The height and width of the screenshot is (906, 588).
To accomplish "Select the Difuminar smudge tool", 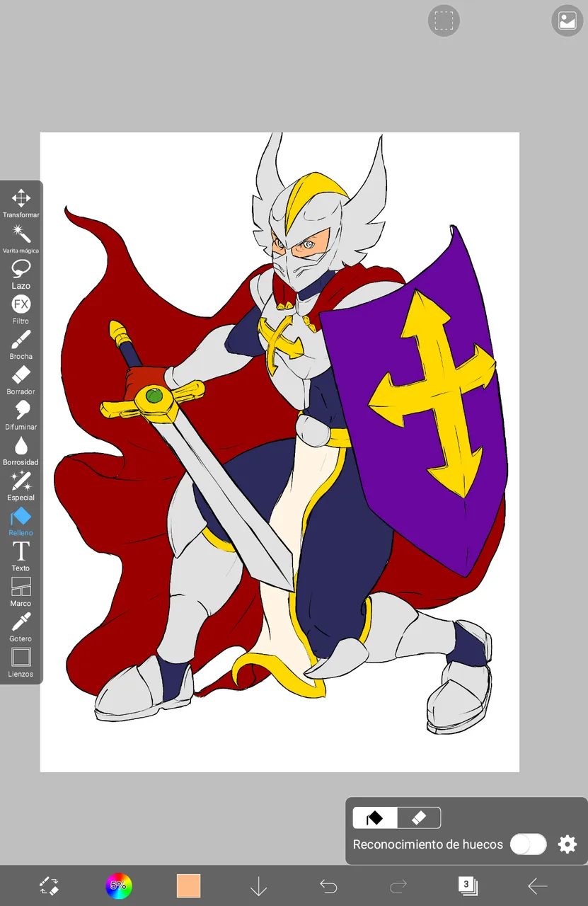I will [21, 415].
